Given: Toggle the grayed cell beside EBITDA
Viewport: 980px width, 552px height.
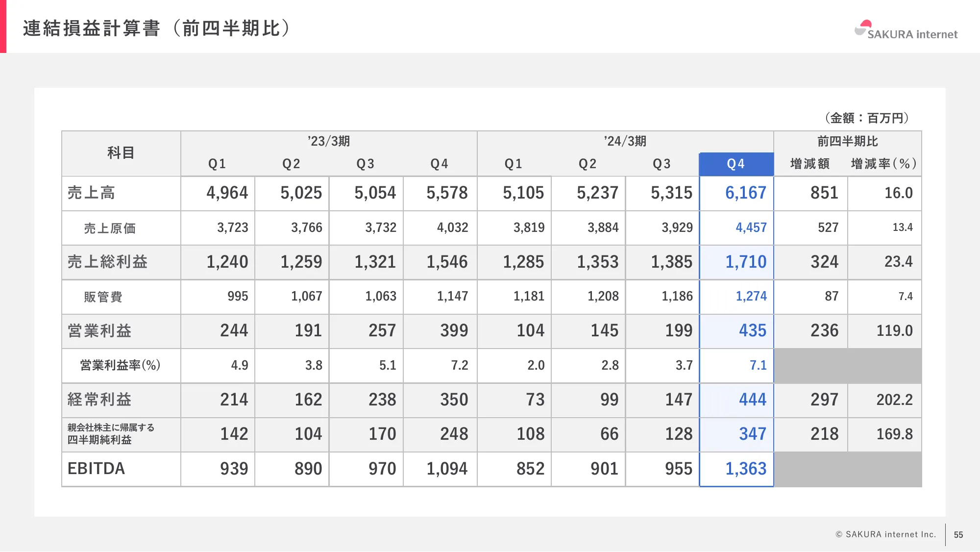Looking at the screenshot, I should click(848, 469).
